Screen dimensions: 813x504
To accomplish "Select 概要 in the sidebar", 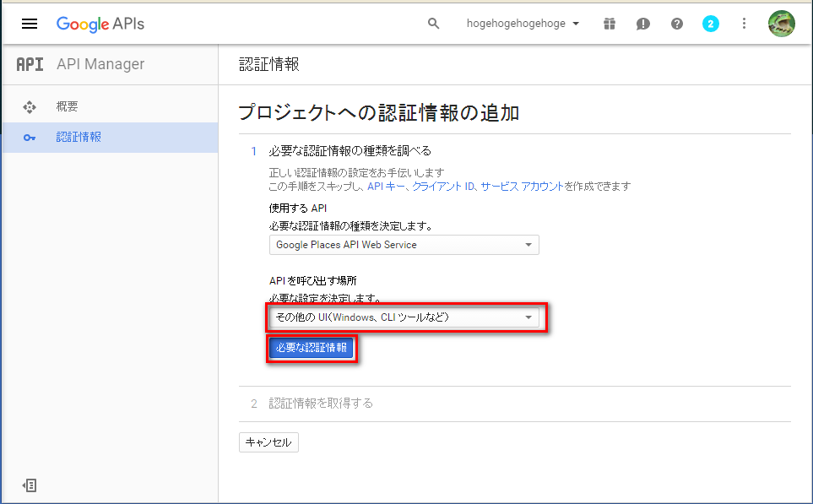I will [110, 107].
